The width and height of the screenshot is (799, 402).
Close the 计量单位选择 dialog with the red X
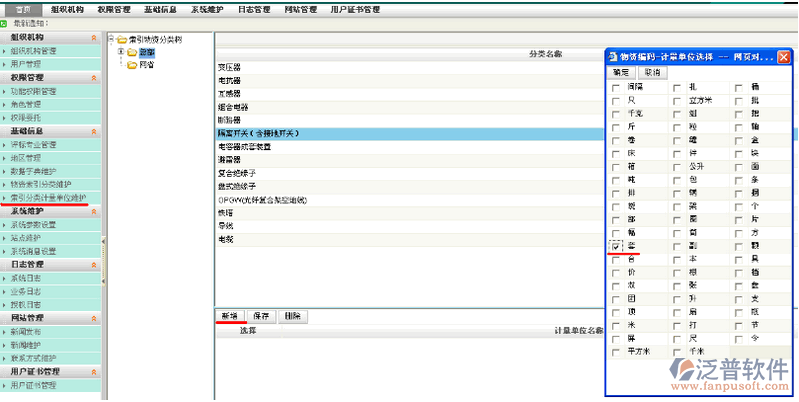[x=783, y=58]
